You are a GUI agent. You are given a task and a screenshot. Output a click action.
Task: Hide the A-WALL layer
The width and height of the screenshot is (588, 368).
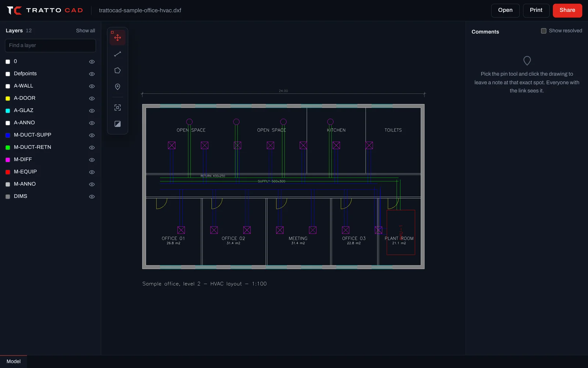(x=92, y=86)
